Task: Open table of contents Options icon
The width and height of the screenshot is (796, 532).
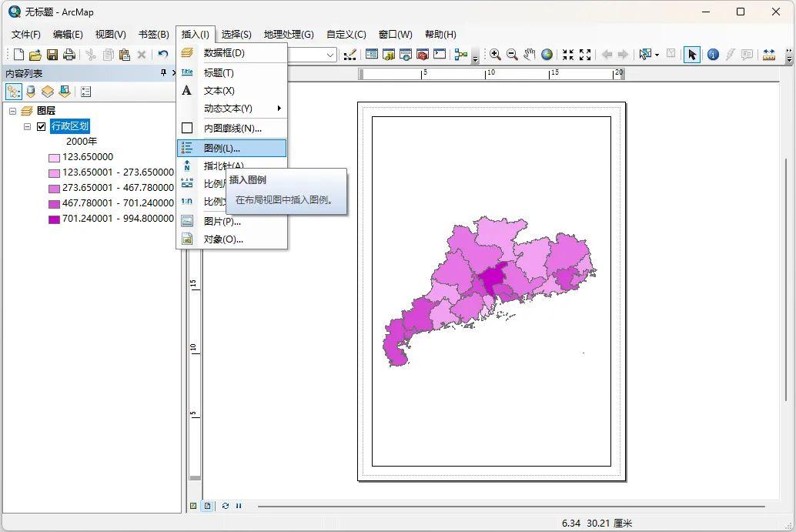Action: [85, 92]
